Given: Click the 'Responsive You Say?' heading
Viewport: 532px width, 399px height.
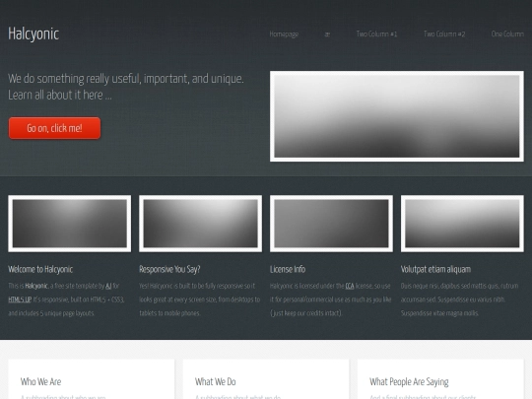Looking at the screenshot, I should point(169,269).
